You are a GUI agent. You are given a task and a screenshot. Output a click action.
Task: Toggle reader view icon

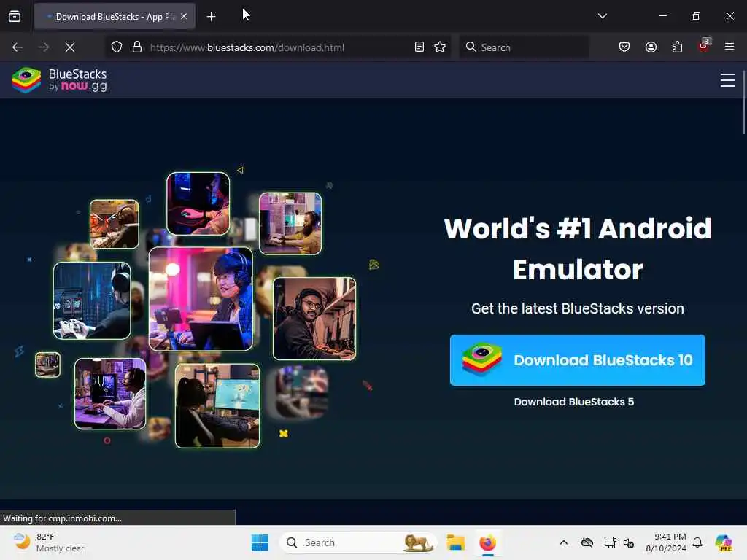click(x=419, y=47)
